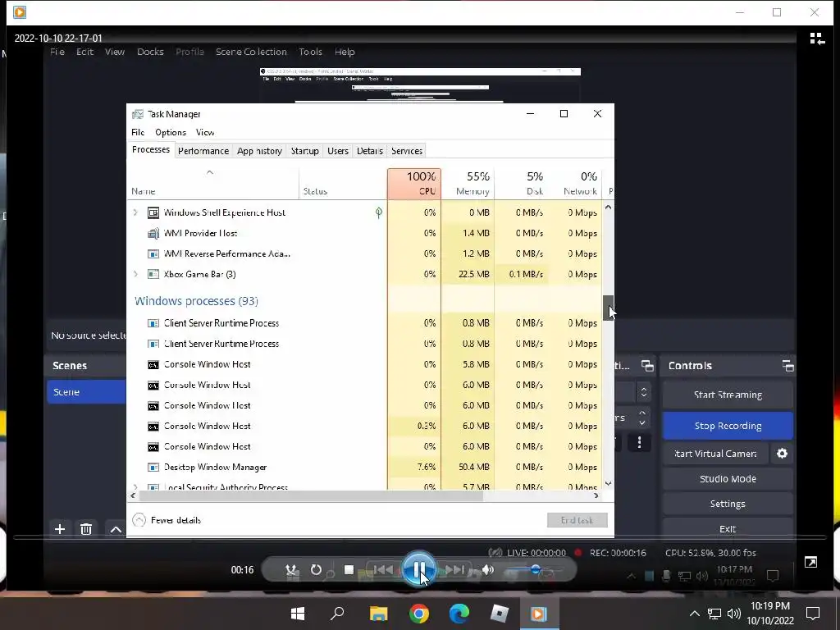
Task: Open File Explorer from the taskbar
Action: pos(378,613)
